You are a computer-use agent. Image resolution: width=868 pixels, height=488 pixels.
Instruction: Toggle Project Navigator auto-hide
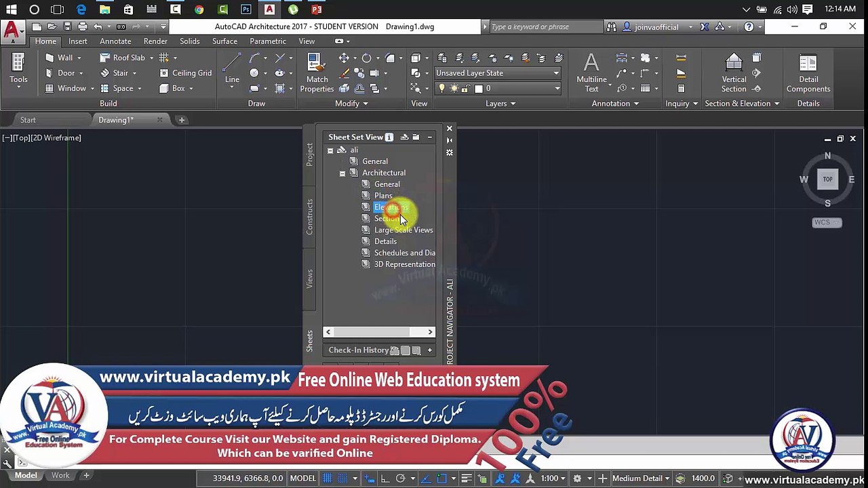(x=449, y=140)
